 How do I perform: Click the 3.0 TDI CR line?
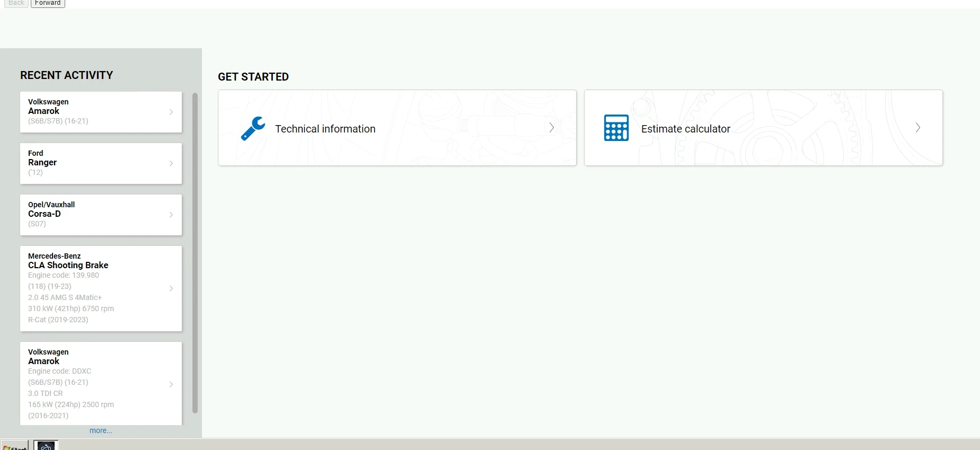[46, 393]
